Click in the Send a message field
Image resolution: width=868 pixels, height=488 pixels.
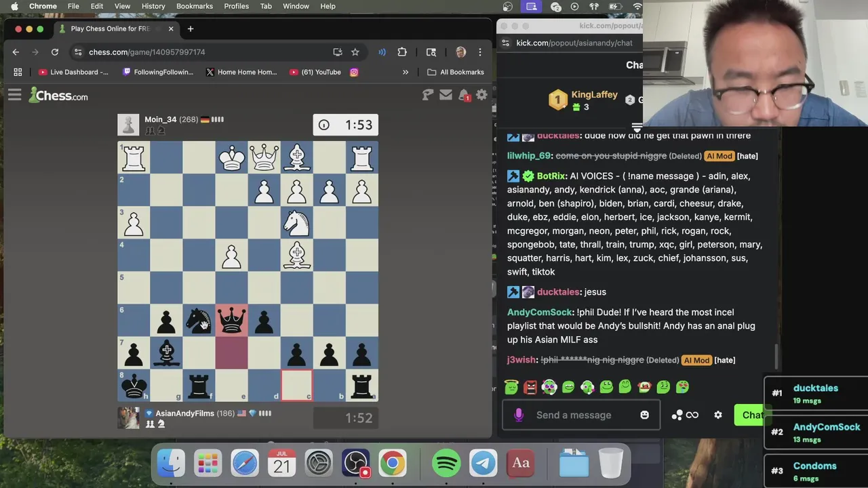[580, 415]
